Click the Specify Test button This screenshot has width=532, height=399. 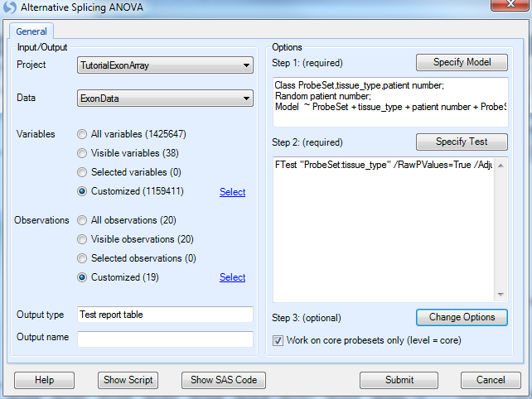[462, 142]
